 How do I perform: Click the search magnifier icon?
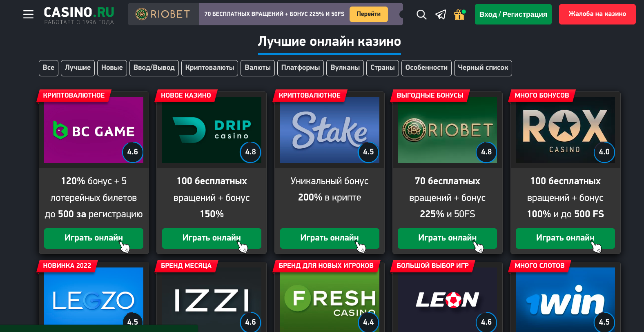coord(421,15)
